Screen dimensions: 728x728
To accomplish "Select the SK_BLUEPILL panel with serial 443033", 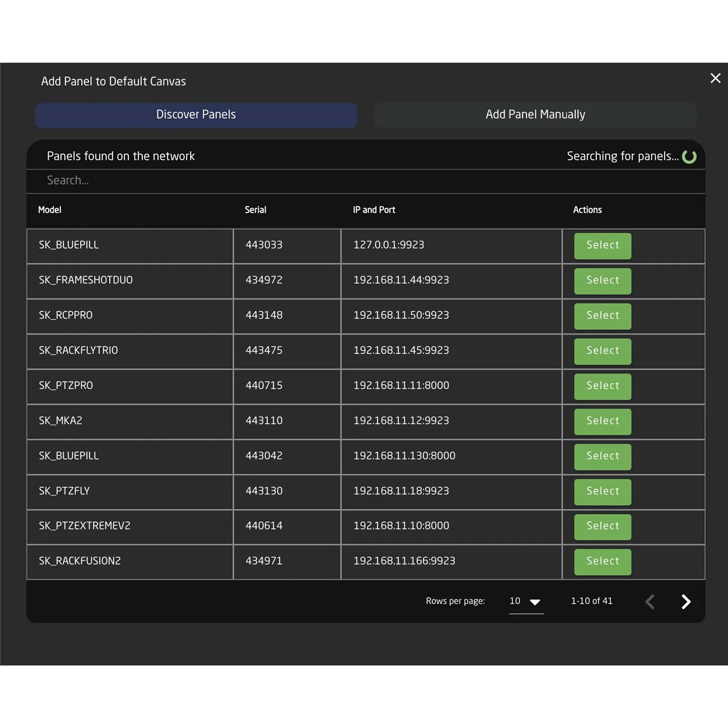I will [x=603, y=246].
